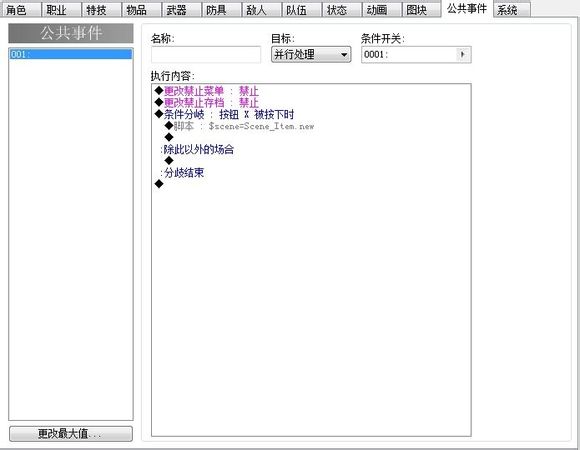Open the 职业 tab

(x=61, y=10)
